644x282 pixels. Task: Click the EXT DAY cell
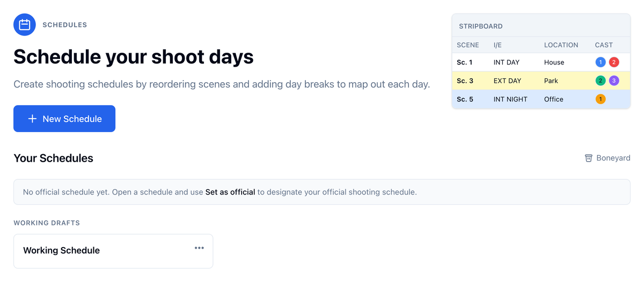(507, 81)
